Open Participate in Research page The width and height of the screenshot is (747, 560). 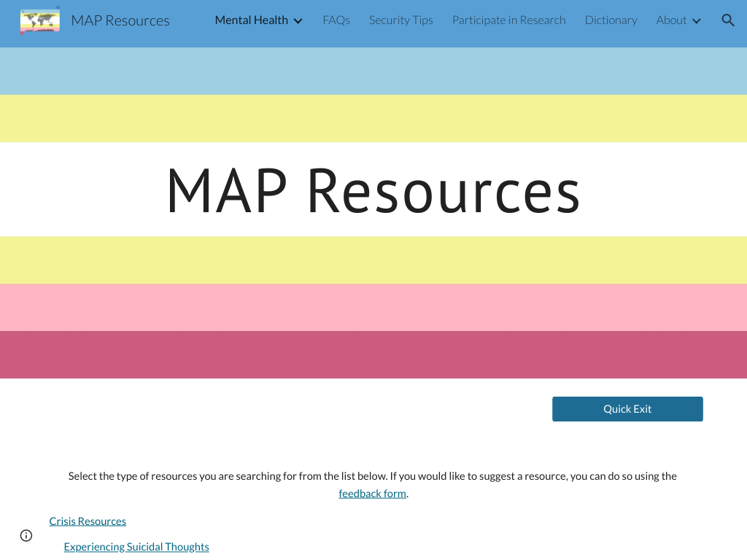(x=508, y=20)
